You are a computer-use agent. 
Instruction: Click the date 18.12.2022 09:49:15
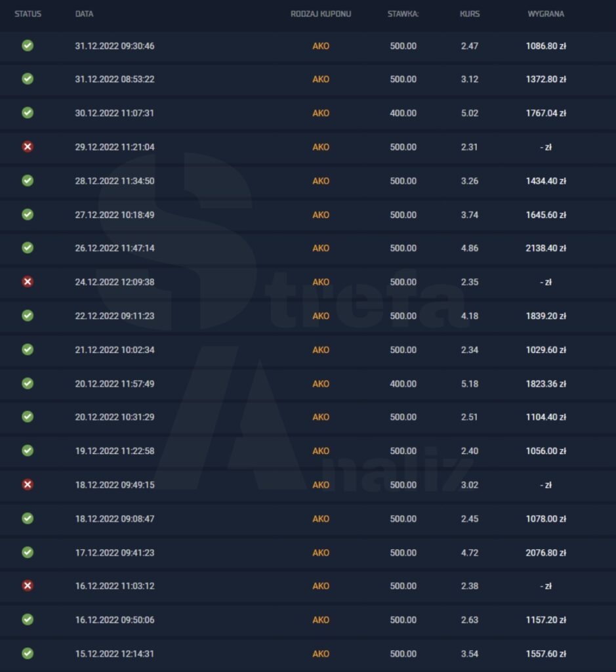click(x=115, y=485)
